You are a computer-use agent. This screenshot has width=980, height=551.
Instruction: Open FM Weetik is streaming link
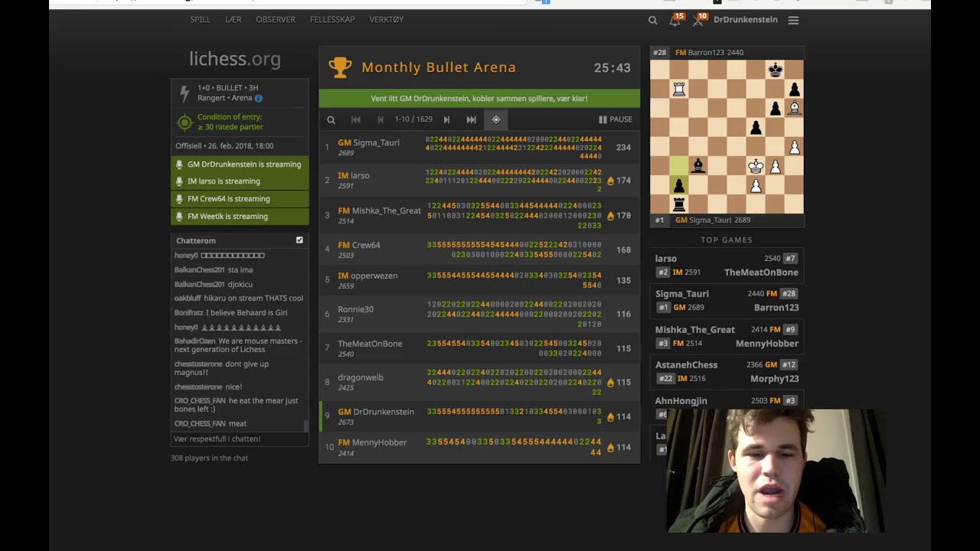(x=240, y=217)
